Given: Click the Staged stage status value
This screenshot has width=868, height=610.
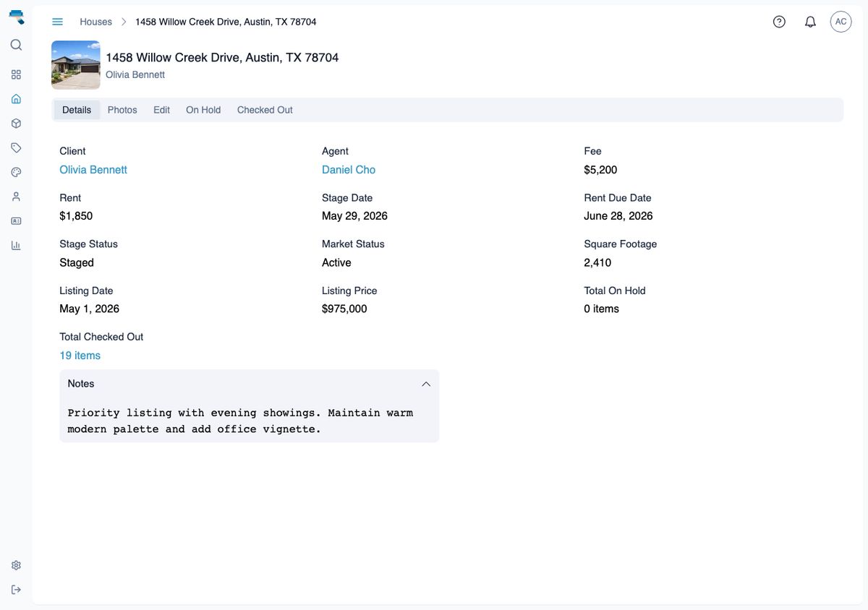Looking at the screenshot, I should pos(77,262).
